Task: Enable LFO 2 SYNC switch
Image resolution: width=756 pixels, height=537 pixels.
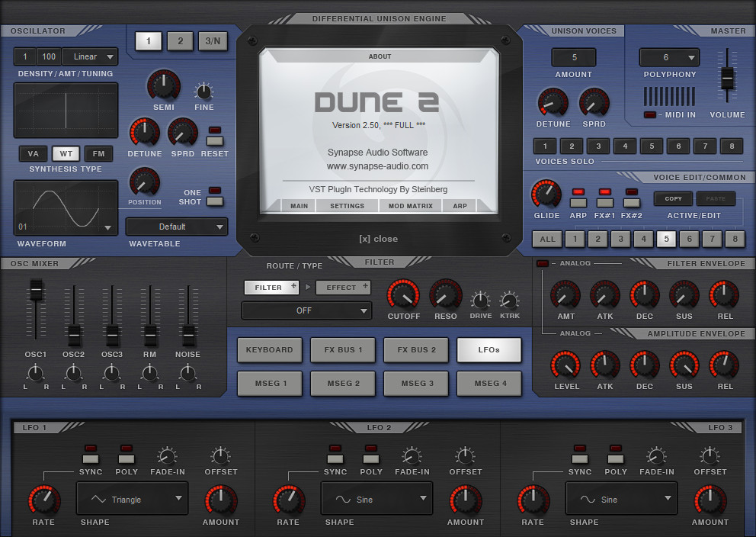Action: coord(335,458)
